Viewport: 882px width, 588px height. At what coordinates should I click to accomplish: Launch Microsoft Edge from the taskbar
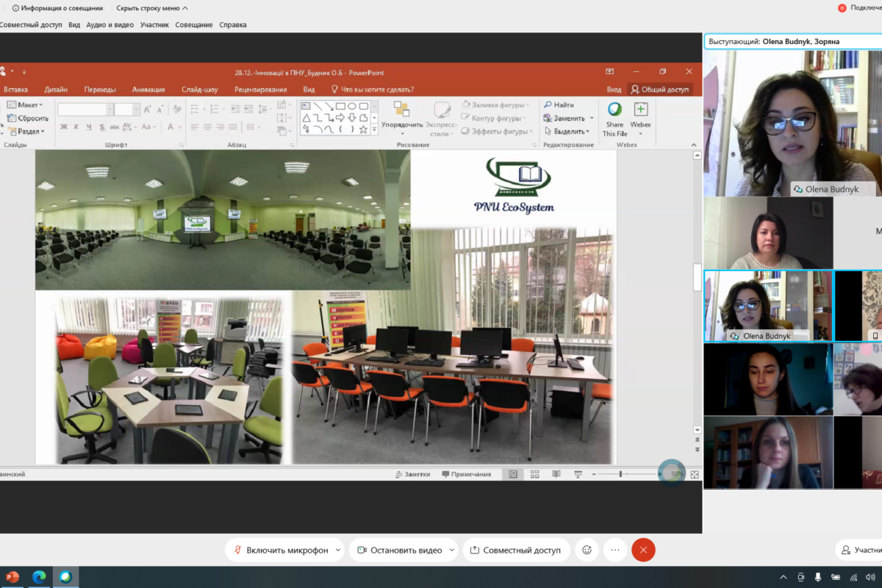tap(39, 577)
